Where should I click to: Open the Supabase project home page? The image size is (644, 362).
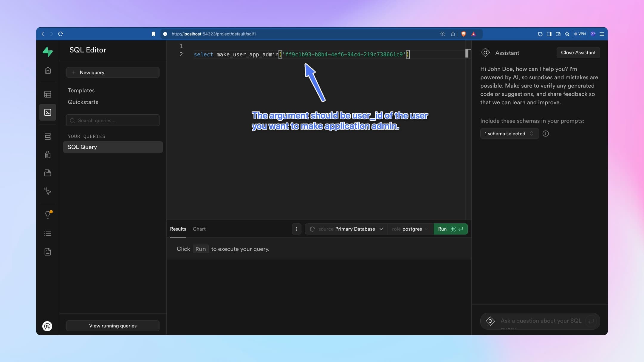pyautogui.click(x=48, y=71)
